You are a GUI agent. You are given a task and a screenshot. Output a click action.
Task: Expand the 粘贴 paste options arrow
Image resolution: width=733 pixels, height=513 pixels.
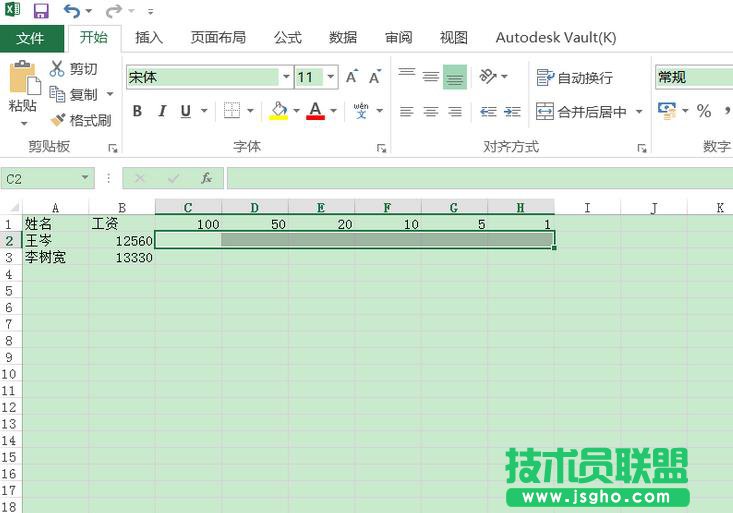(x=24, y=124)
